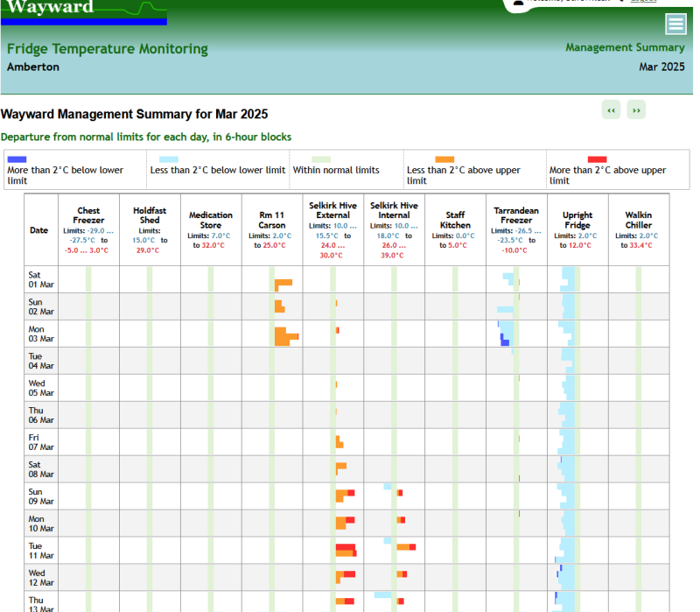This screenshot has width=700, height=612.
Task: Click the orange legend swatch
Action: click(x=444, y=159)
